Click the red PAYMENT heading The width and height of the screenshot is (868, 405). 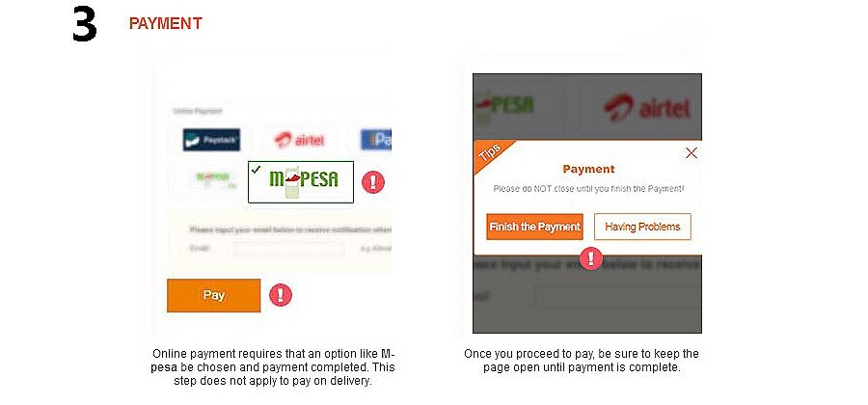tap(166, 23)
